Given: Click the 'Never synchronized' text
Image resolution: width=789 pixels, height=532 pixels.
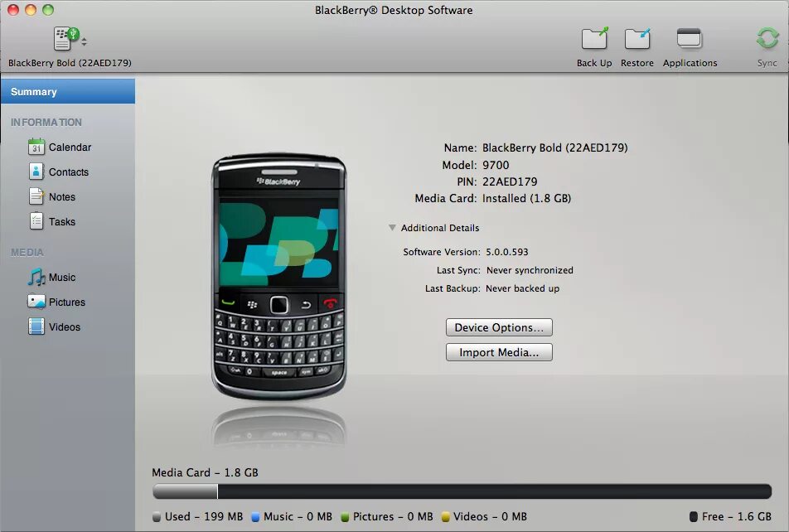Looking at the screenshot, I should (x=530, y=270).
